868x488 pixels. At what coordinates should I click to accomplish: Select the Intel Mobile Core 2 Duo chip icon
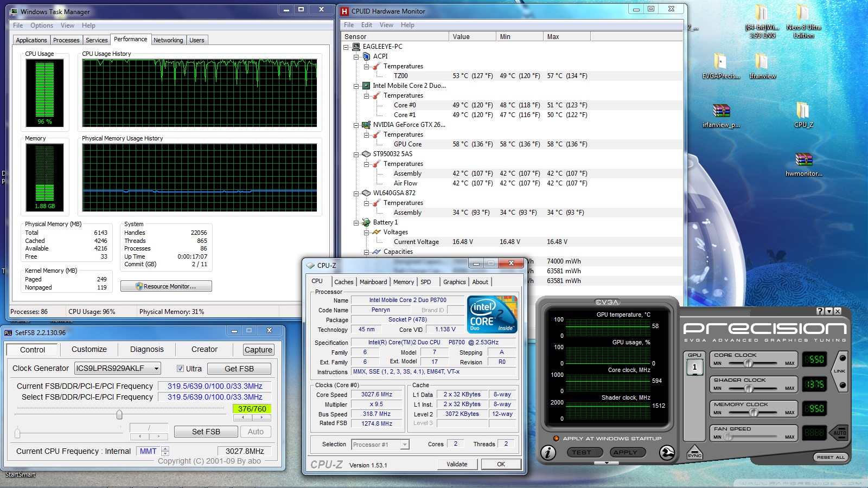click(x=366, y=85)
